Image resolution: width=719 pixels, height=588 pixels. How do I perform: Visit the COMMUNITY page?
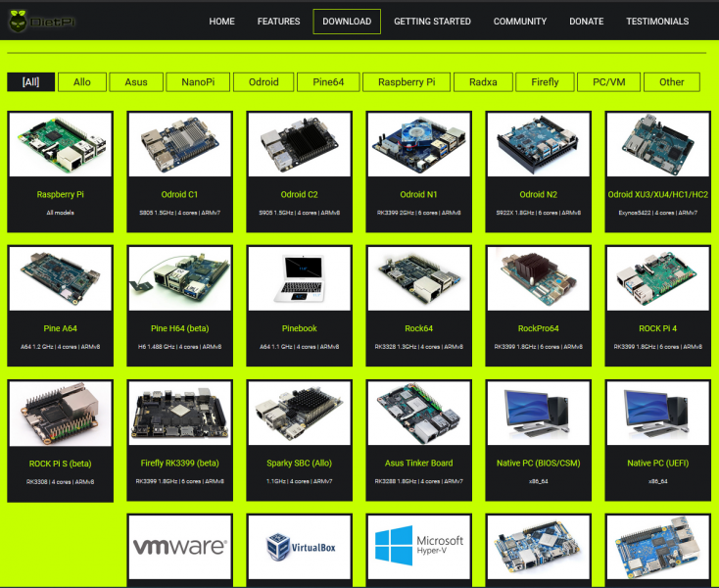coord(520,22)
